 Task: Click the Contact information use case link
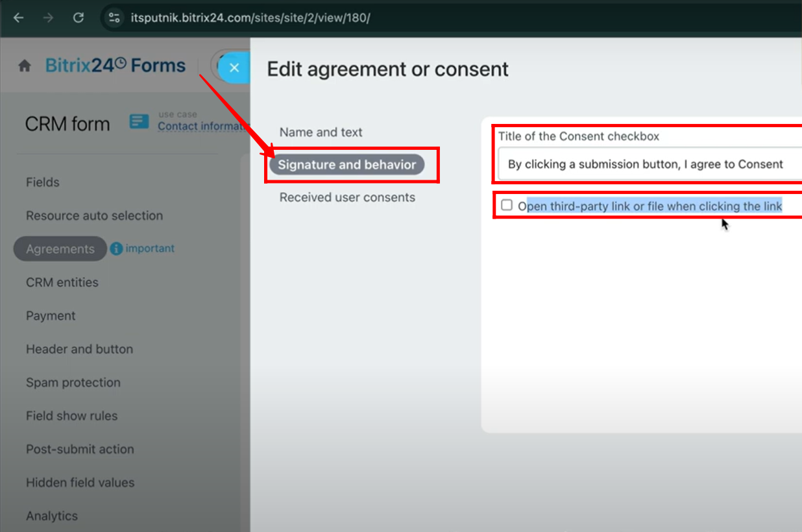pos(203,126)
